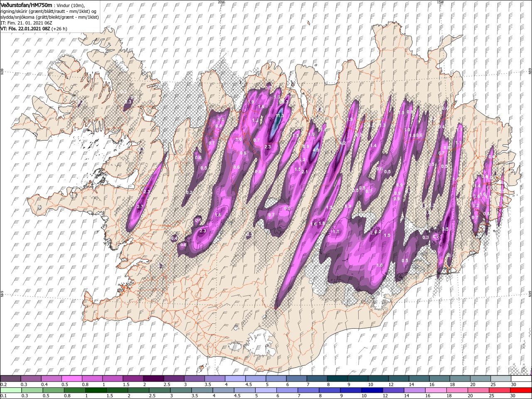The width and height of the screenshot is (532, 399).
Task: Click the 11.3 peak snowfall value on map
Action: pos(280,116)
